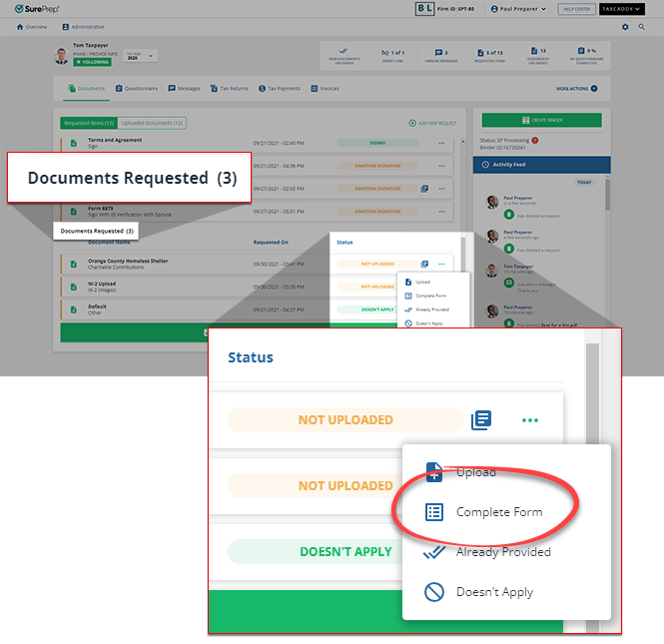
Task: Click the SurePrep logo
Action: (x=37, y=8)
